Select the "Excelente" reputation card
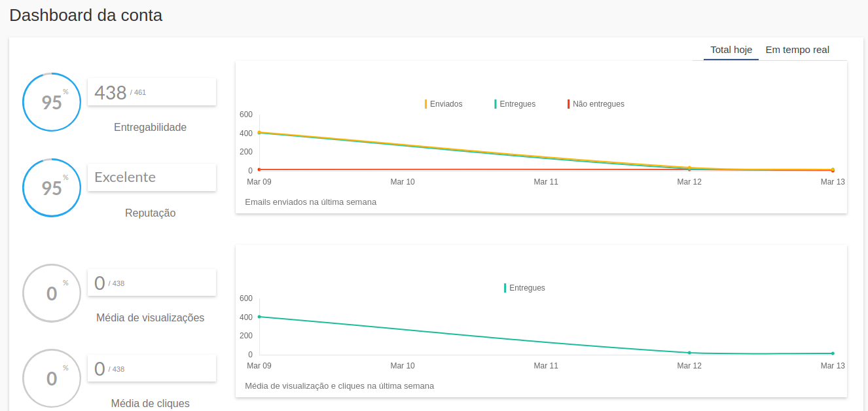 pyautogui.click(x=152, y=177)
